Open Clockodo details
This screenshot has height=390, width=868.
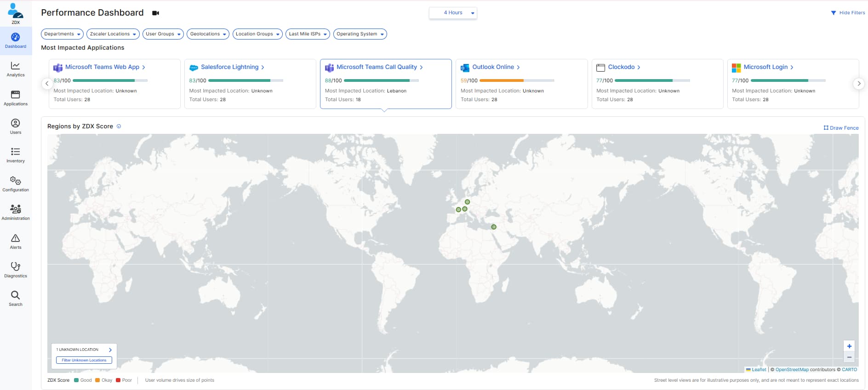point(624,67)
